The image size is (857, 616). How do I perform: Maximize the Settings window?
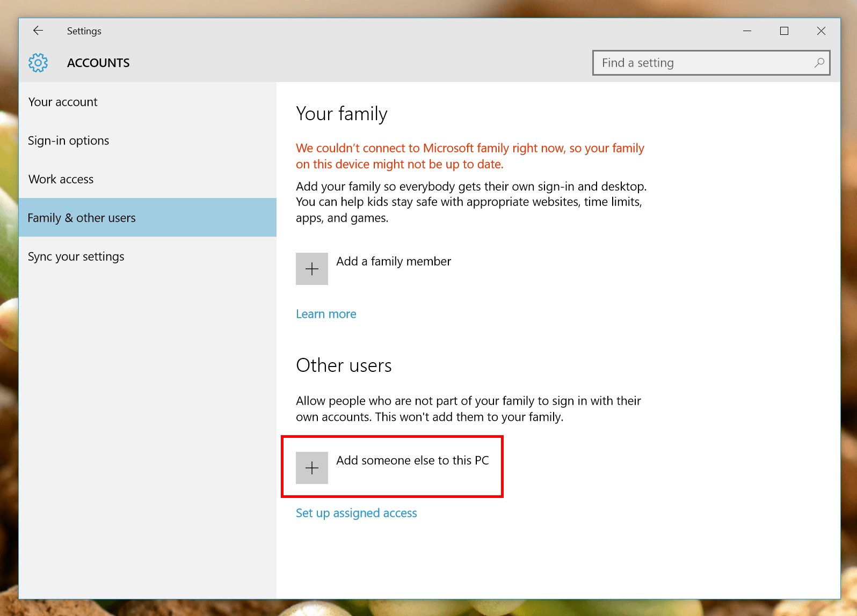click(x=784, y=31)
